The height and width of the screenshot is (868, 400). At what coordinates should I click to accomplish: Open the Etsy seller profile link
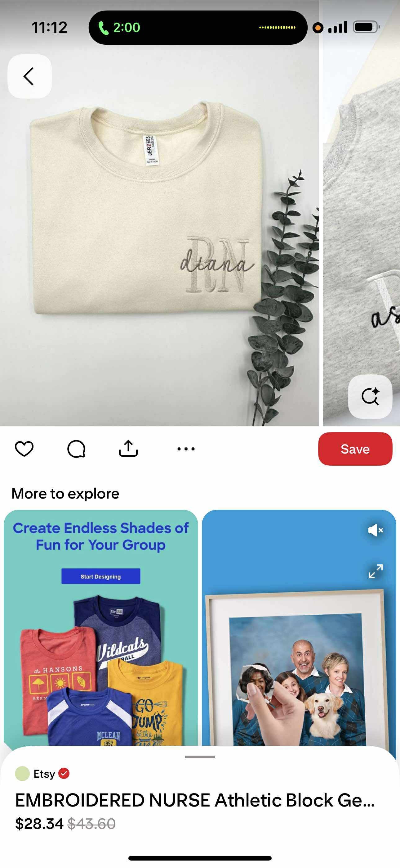tap(44, 774)
